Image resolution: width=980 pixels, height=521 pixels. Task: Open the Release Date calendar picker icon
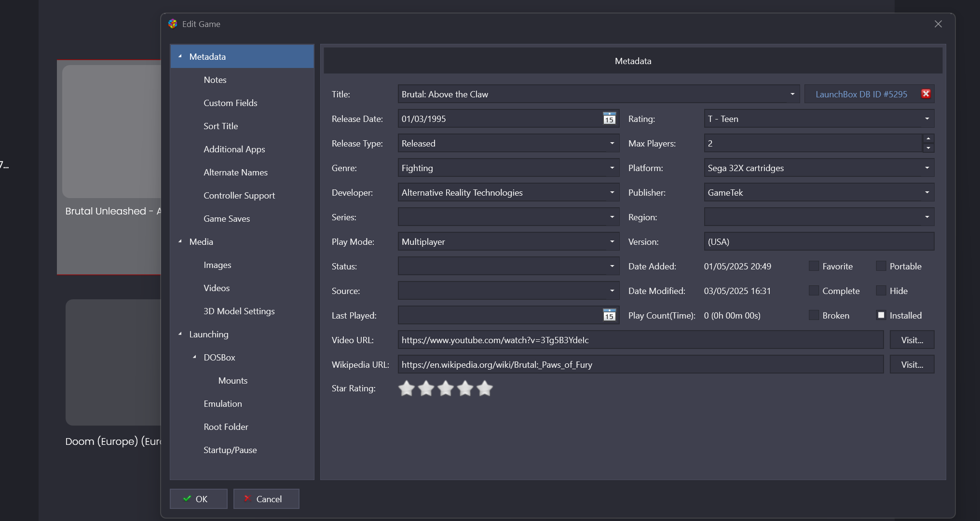tap(609, 119)
